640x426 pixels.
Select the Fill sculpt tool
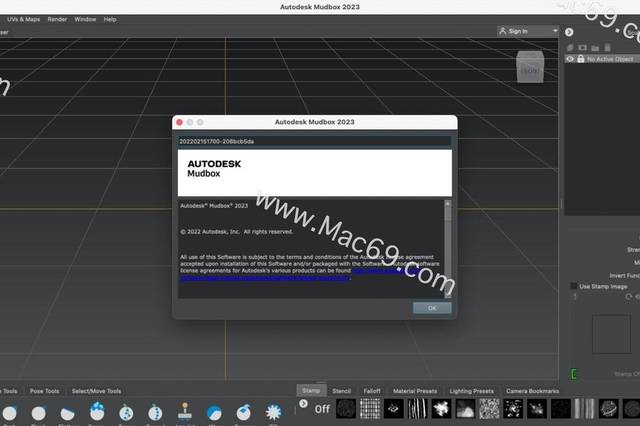point(273,412)
